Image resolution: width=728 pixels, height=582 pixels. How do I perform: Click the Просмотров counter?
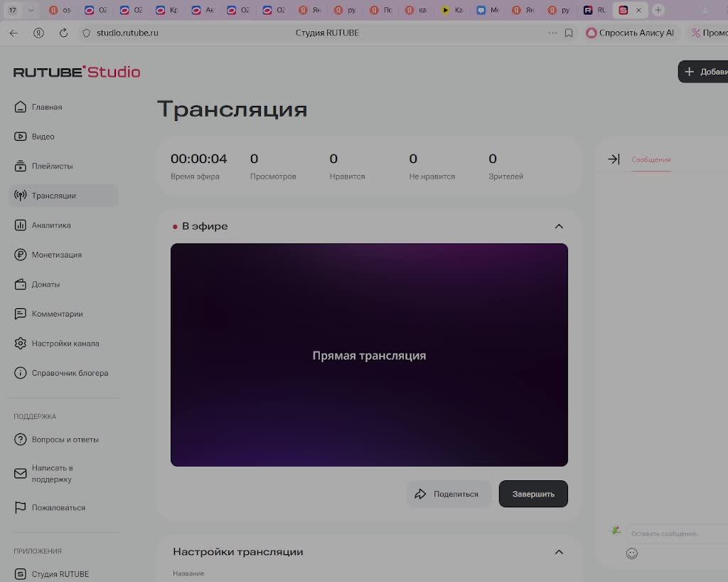pos(273,166)
